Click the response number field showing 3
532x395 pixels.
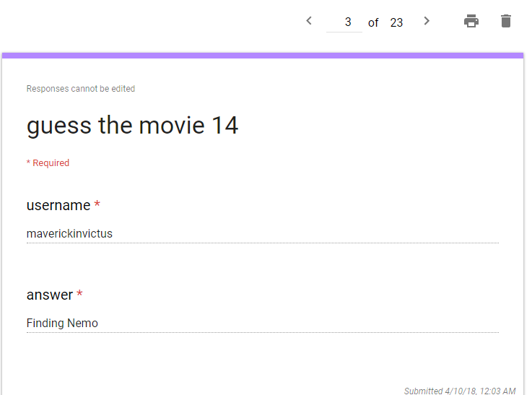pyautogui.click(x=344, y=22)
